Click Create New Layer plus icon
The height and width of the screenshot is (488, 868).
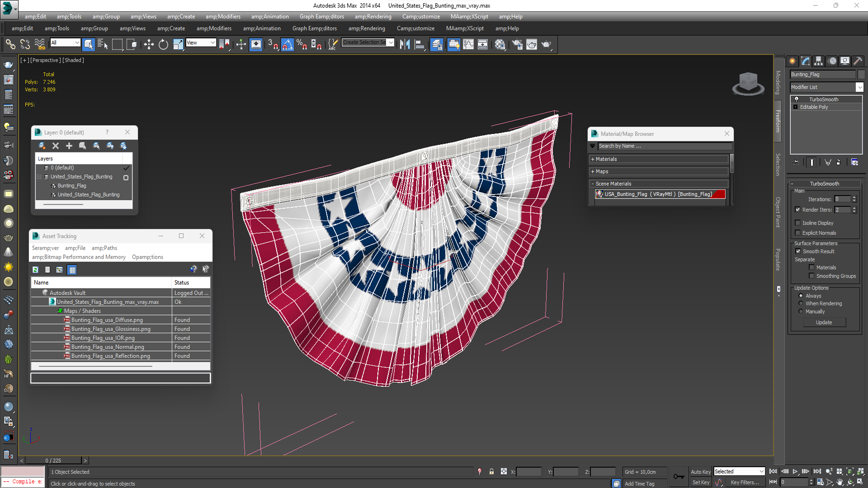(69, 145)
